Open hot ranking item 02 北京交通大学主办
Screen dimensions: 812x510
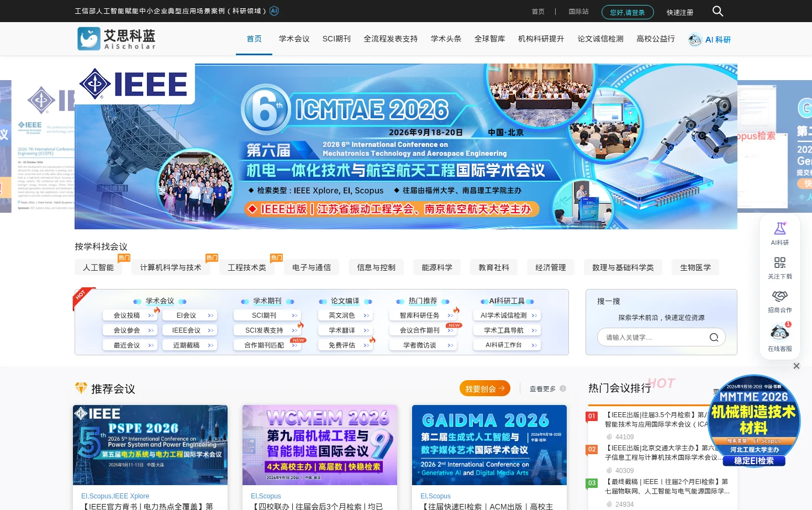click(663, 453)
